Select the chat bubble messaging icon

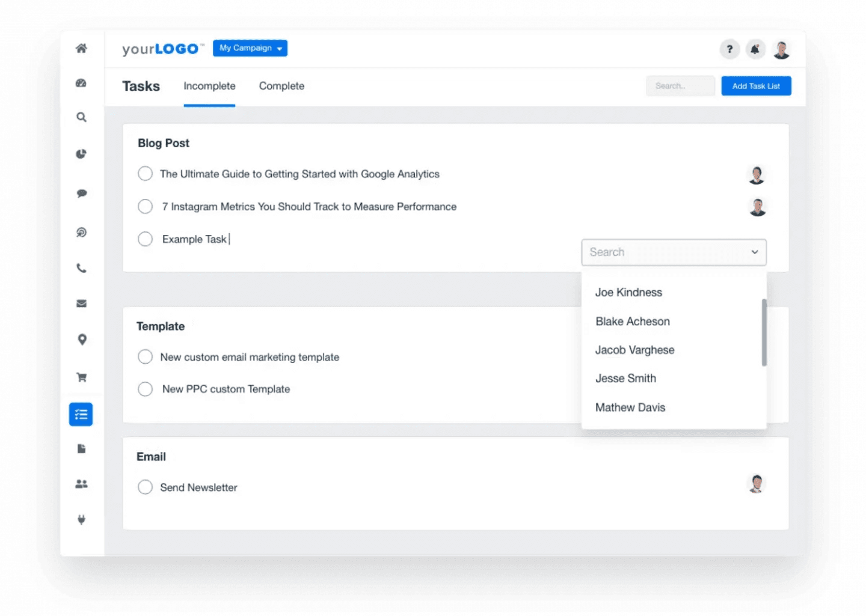coord(81,193)
